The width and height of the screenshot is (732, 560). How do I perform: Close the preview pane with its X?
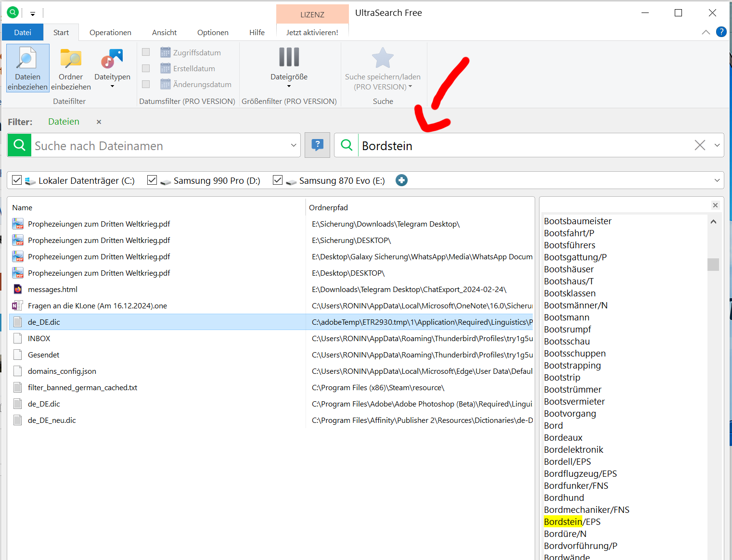point(715,205)
